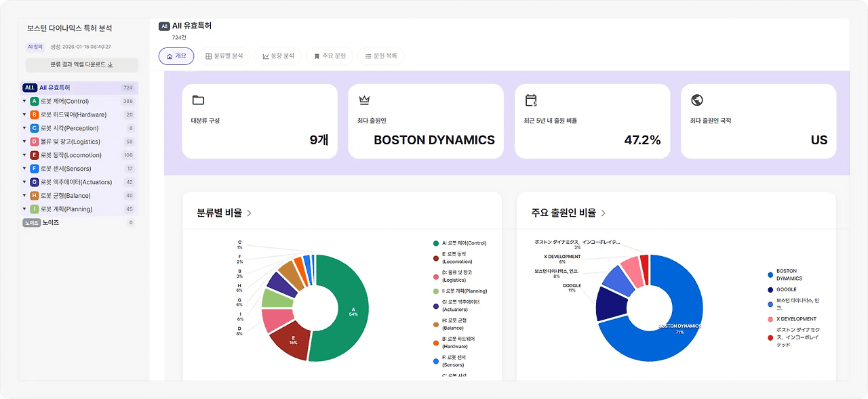Image resolution: width=868 pixels, height=399 pixels.
Task: Click the C badge for 로봇 시각(Perception)
Action: (35, 128)
